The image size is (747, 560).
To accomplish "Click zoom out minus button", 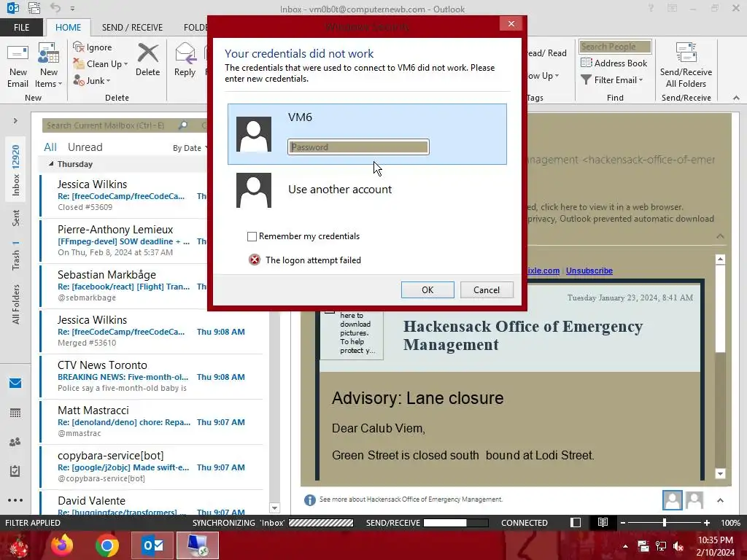I will tap(623, 523).
